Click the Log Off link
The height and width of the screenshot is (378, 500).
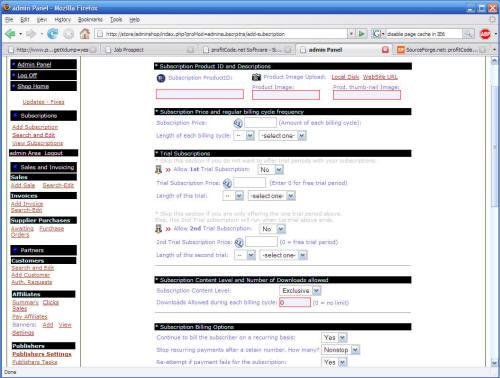tap(27, 76)
